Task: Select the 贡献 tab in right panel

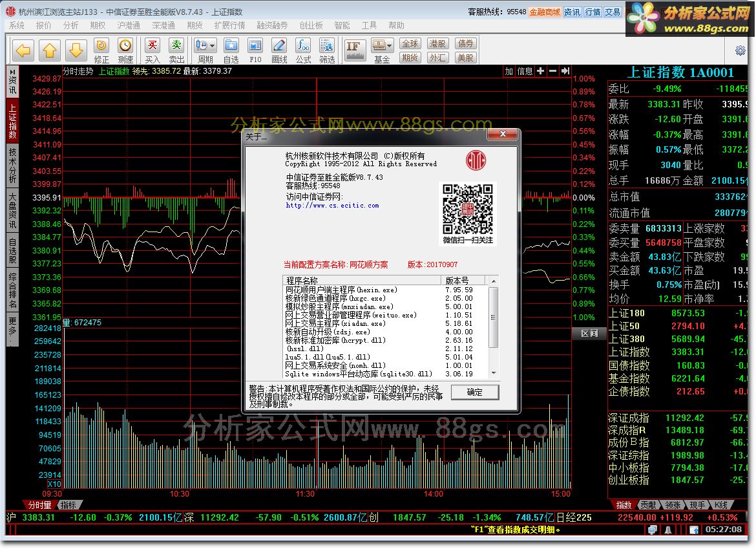Action: point(649,505)
